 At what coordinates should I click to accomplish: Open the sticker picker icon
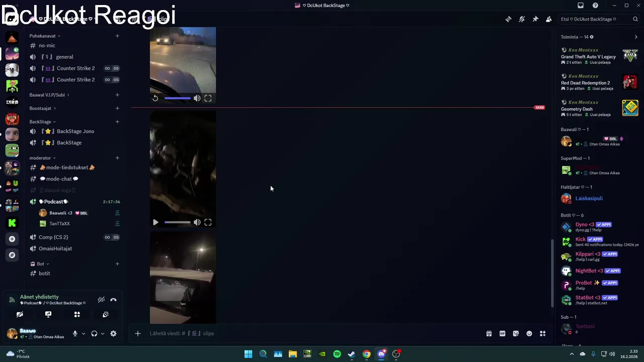point(516,333)
